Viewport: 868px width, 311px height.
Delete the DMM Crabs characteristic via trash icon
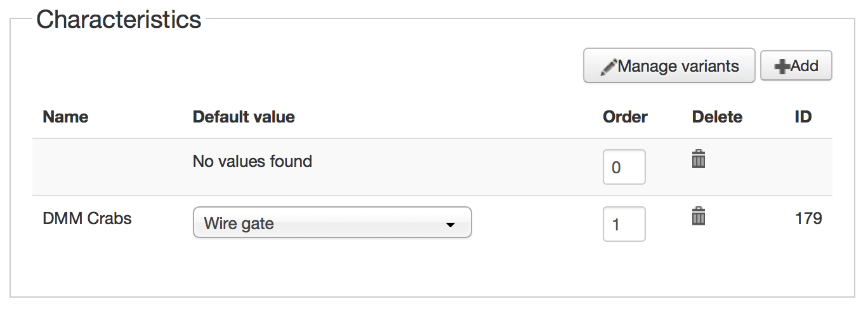point(698,216)
